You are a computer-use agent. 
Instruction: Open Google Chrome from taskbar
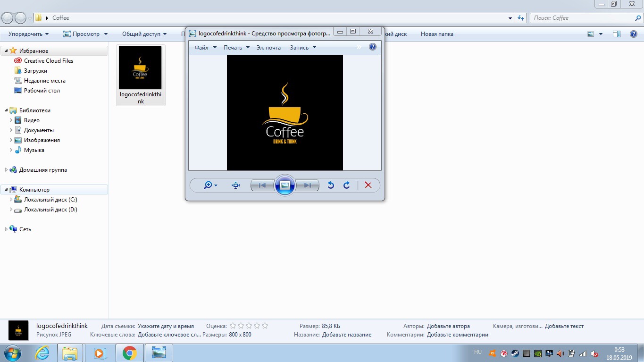[129, 353]
